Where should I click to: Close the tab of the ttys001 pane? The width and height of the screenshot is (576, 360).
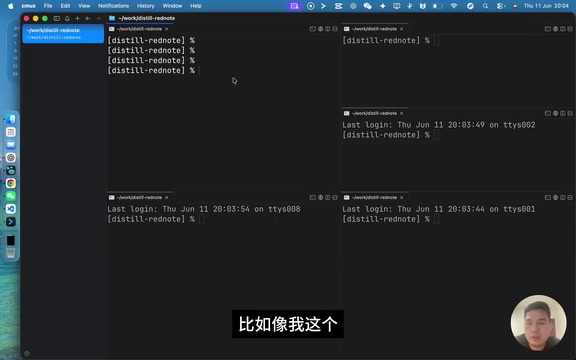pos(402,197)
